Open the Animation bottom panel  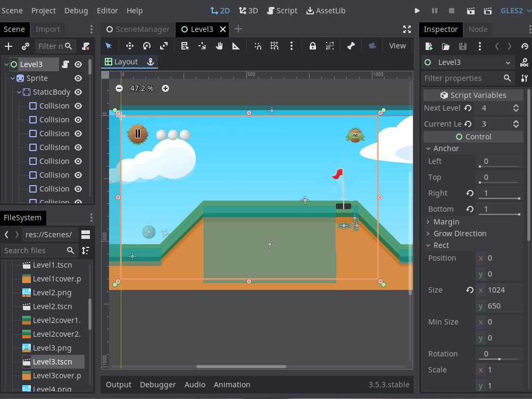[232, 385]
